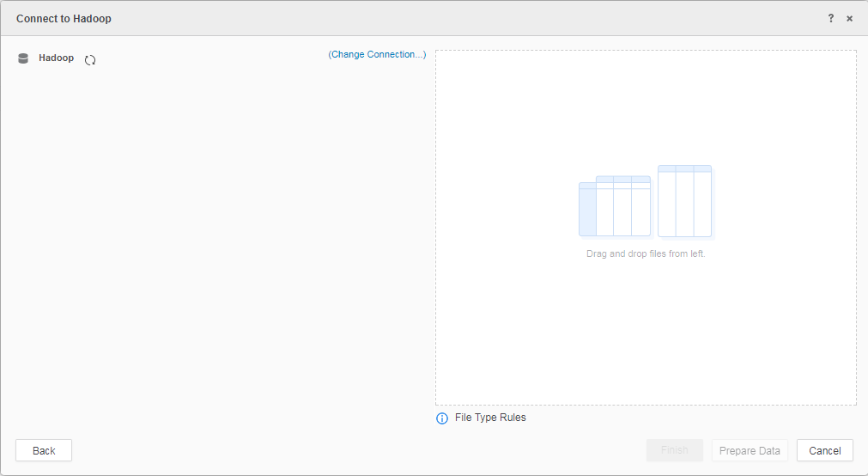Click the 'Drag and drop files' hint text
868x476 pixels.
pos(646,254)
